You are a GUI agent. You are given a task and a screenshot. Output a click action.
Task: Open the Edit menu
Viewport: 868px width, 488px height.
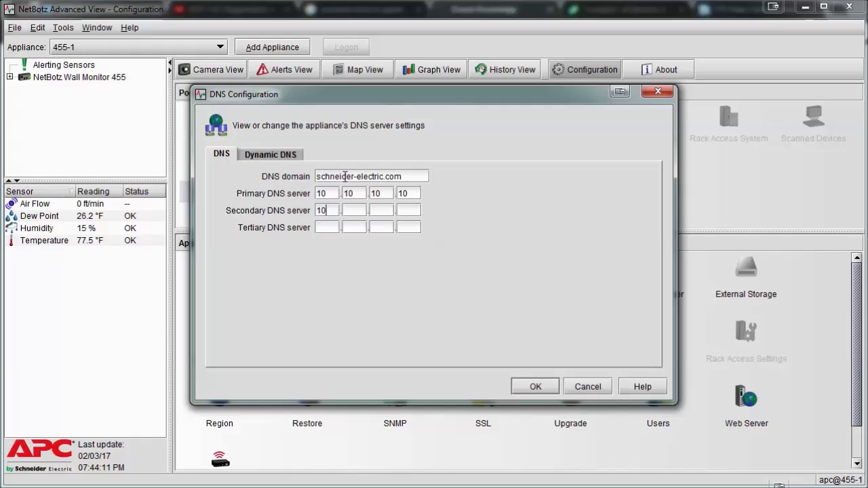point(37,28)
